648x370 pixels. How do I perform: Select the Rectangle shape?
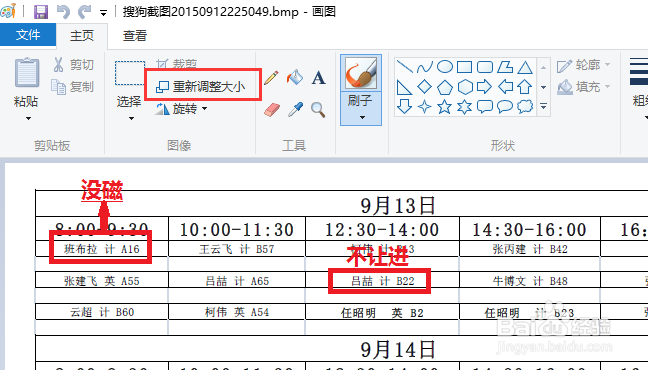(x=465, y=67)
